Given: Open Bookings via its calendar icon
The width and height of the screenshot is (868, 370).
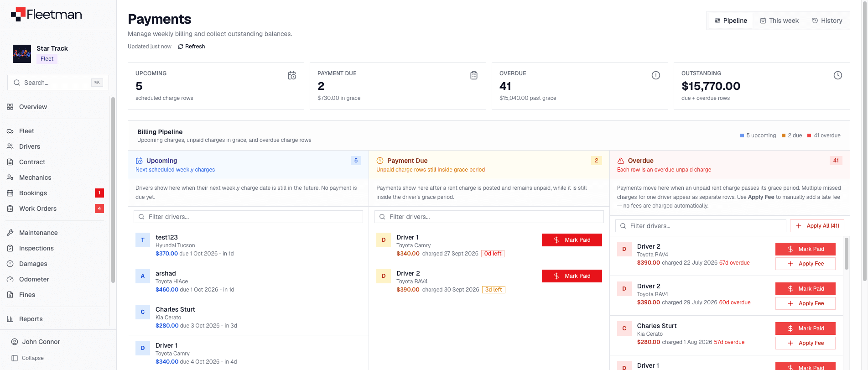Looking at the screenshot, I should [x=10, y=193].
